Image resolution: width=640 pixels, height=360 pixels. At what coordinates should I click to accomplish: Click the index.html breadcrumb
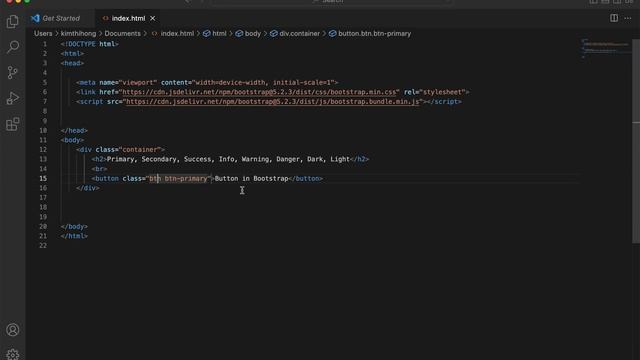173,33
